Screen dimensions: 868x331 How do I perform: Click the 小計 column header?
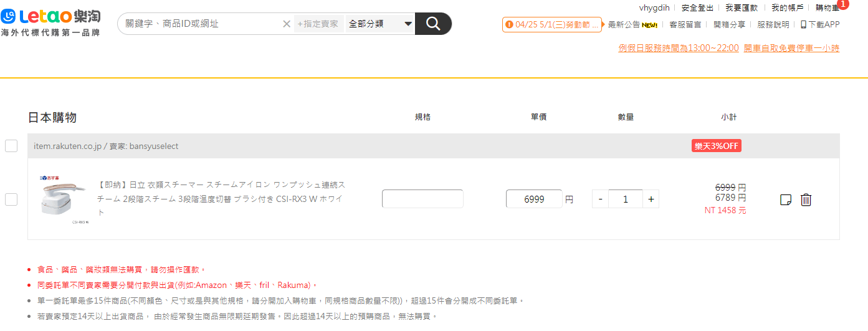point(729,117)
